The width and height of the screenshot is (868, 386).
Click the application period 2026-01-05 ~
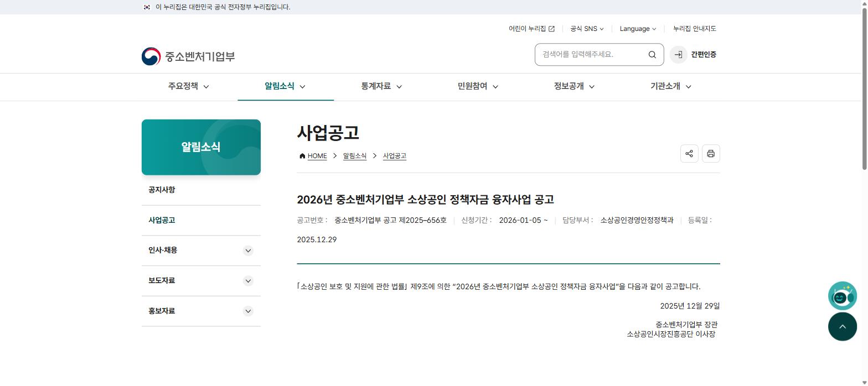[523, 221]
